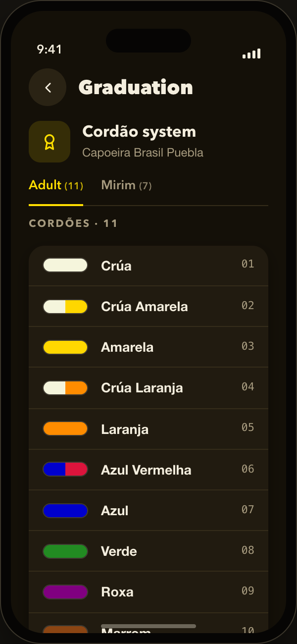The image size is (297, 644).
Task: Tap the cream-orange Crúa Laranja swatch
Action: coord(65,388)
